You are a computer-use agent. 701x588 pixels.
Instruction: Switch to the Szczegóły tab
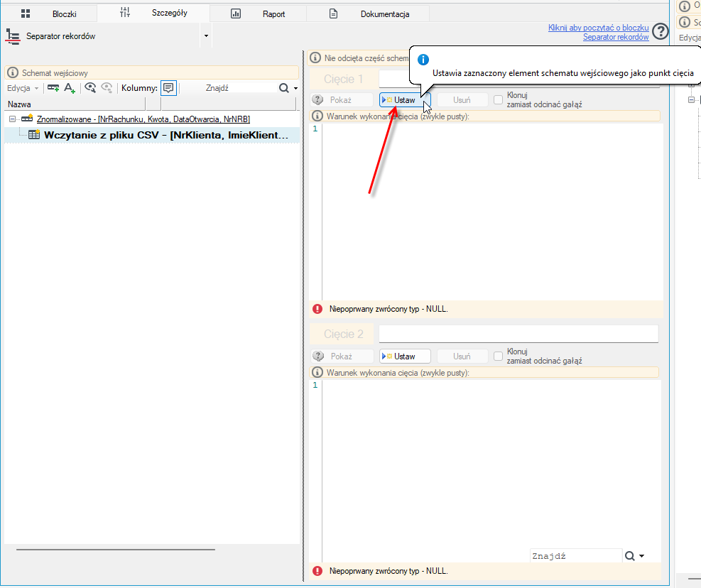point(153,13)
